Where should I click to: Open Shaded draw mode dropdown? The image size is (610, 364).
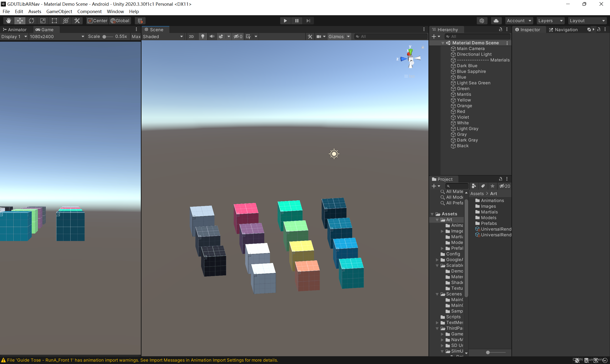click(x=163, y=36)
